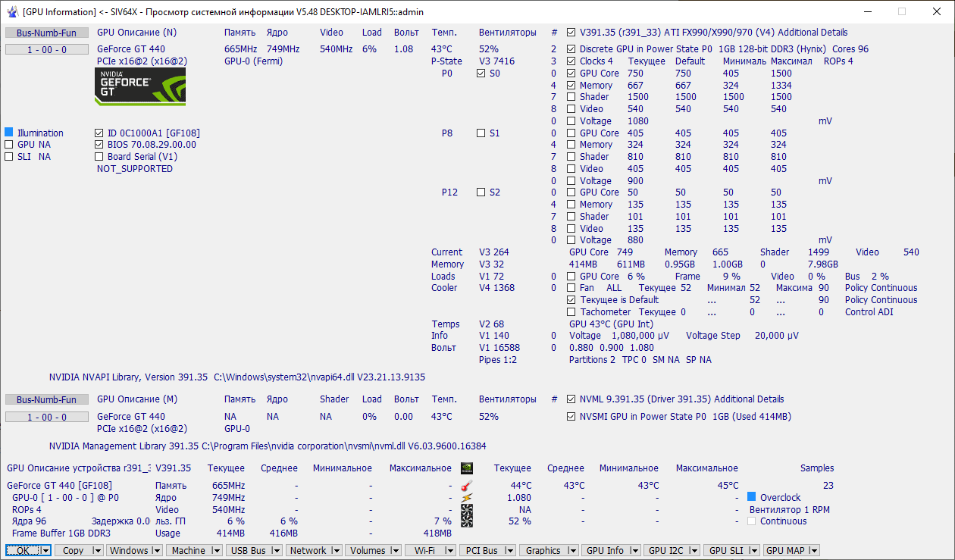Open the PCI Bus button dropdown arrow
This screenshot has height=560, width=955.
510,551
